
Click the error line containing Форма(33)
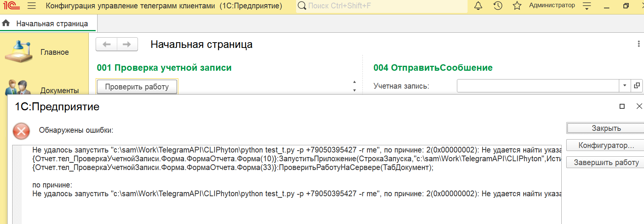coord(233,167)
